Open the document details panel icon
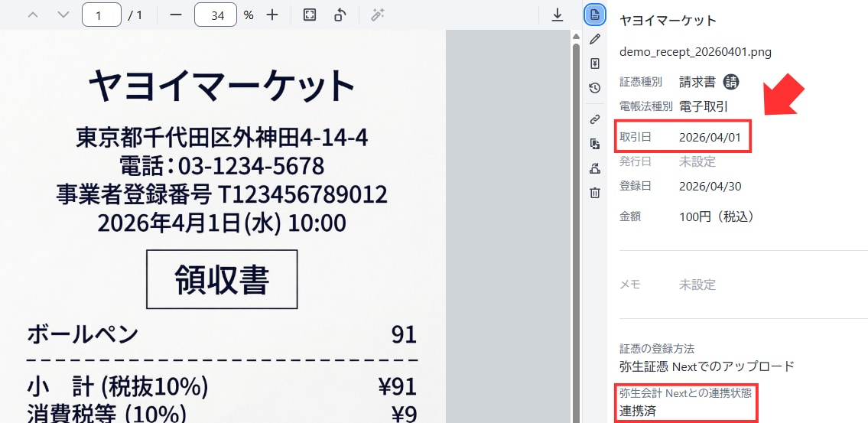The height and width of the screenshot is (423, 868). click(594, 15)
